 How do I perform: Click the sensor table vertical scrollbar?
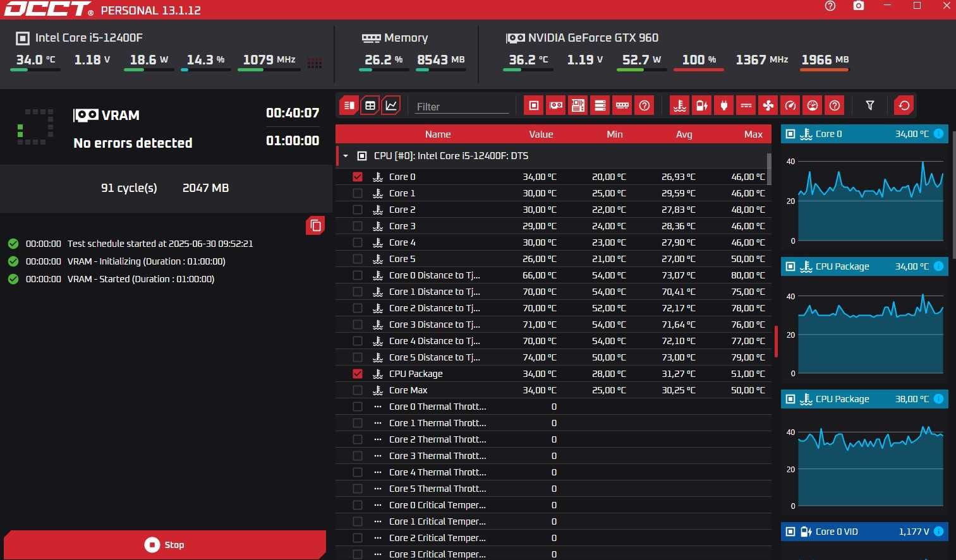pyautogui.click(x=769, y=168)
